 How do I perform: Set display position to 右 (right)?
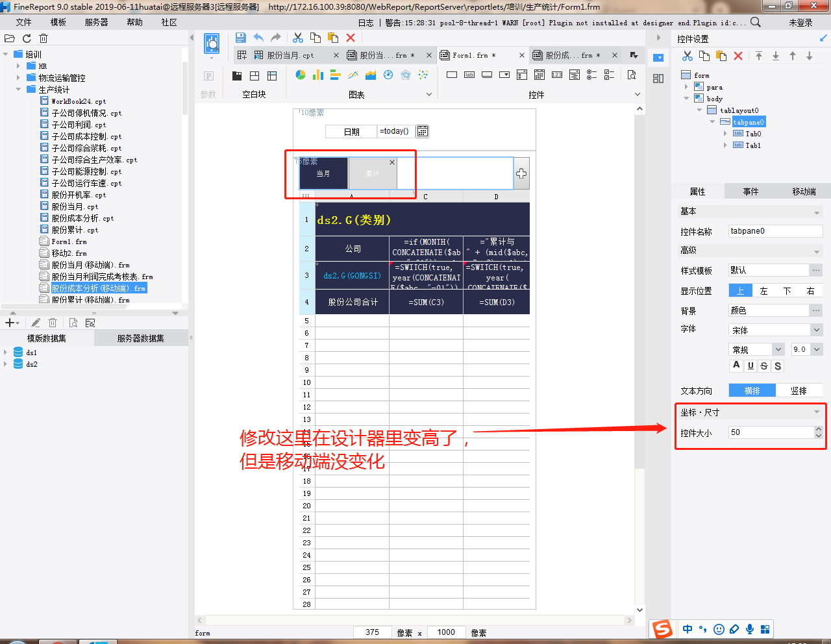tap(811, 291)
